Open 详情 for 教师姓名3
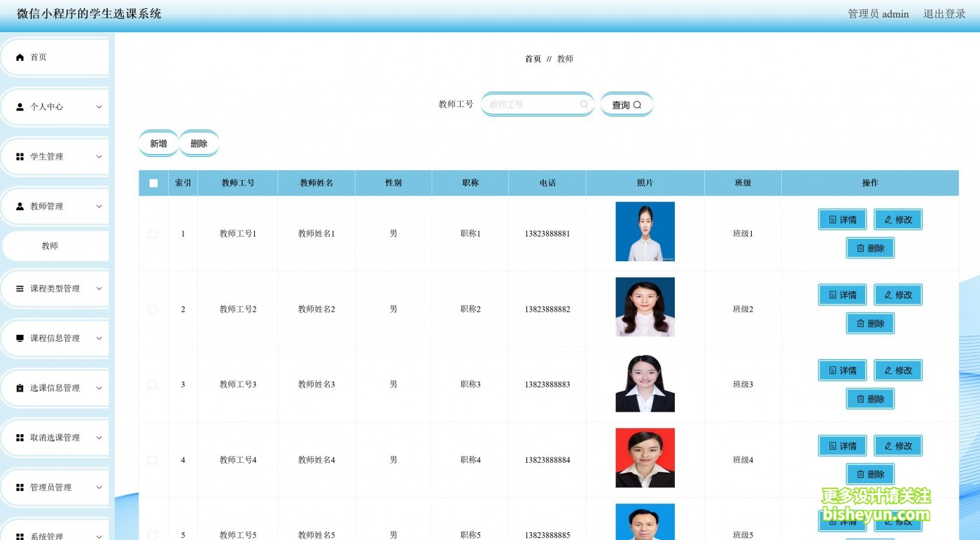980x540 pixels. pos(843,371)
